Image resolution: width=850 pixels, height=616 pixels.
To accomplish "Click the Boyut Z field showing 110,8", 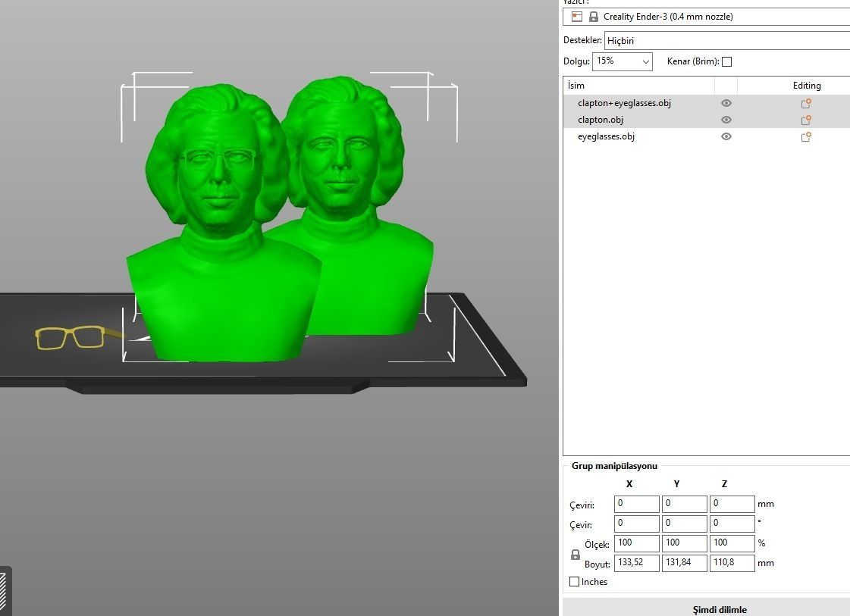I will (x=732, y=563).
